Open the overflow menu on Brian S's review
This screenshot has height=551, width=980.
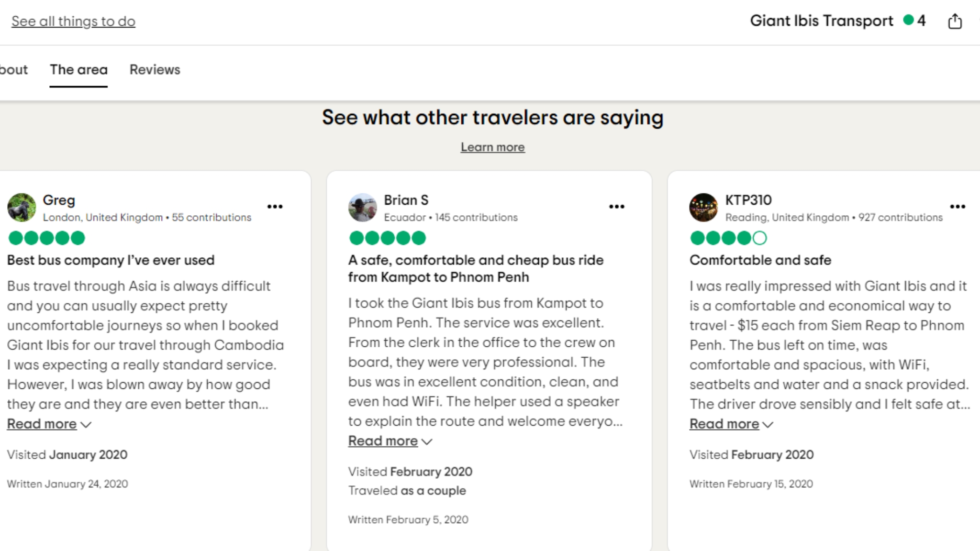click(x=617, y=206)
